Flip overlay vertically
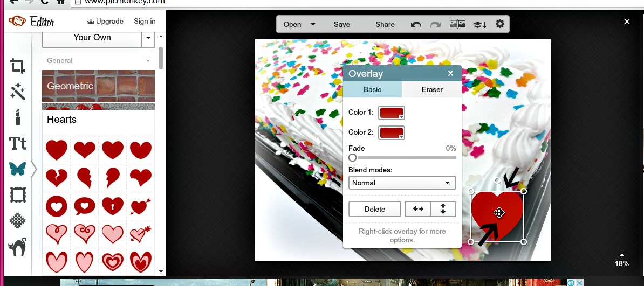This screenshot has height=286, width=644. [x=443, y=209]
